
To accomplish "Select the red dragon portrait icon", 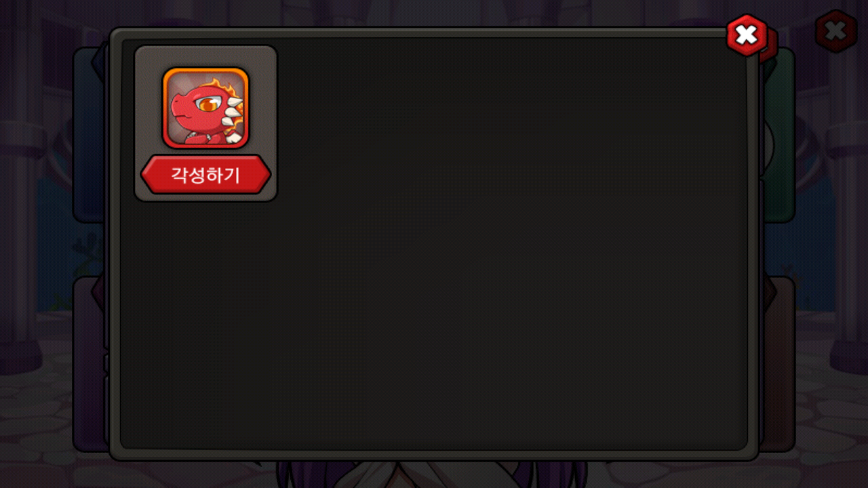I will click(205, 108).
